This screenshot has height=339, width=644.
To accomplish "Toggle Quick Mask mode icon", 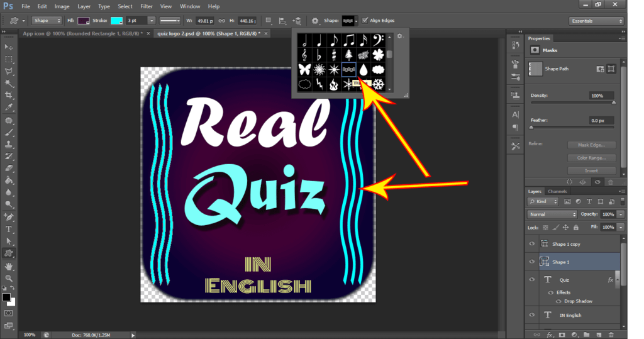I will click(x=9, y=313).
